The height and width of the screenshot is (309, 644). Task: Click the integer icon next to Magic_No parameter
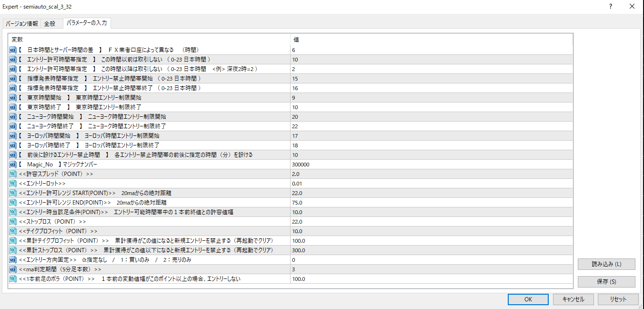(x=13, y=165)
